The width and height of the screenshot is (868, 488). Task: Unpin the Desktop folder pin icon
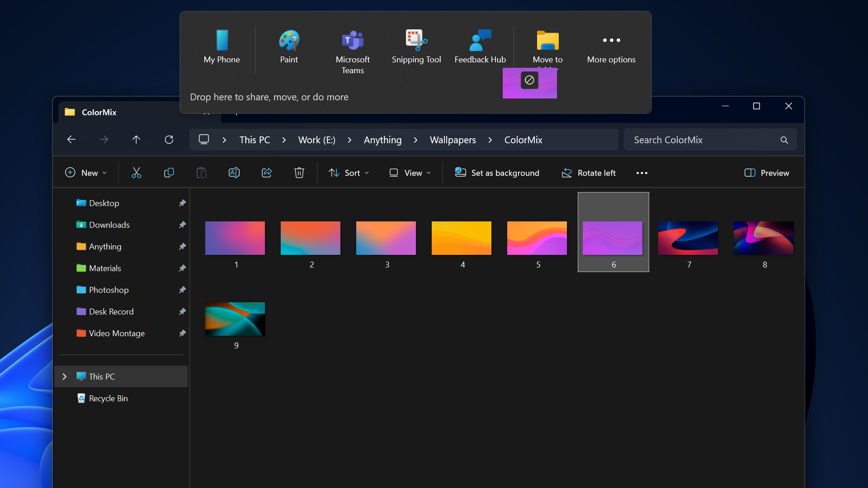[182, 203]
